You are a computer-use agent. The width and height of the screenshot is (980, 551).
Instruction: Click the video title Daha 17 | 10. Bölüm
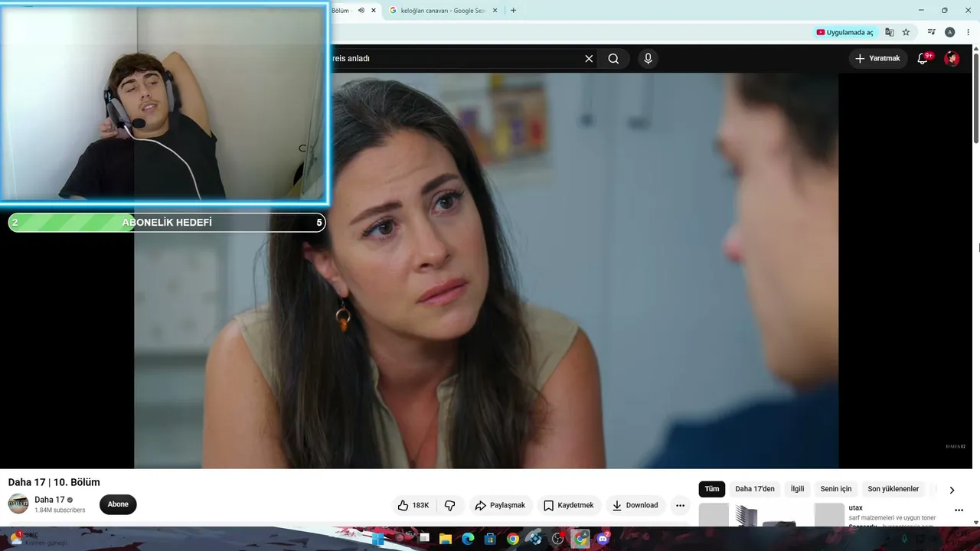click(x=54, y=482)
